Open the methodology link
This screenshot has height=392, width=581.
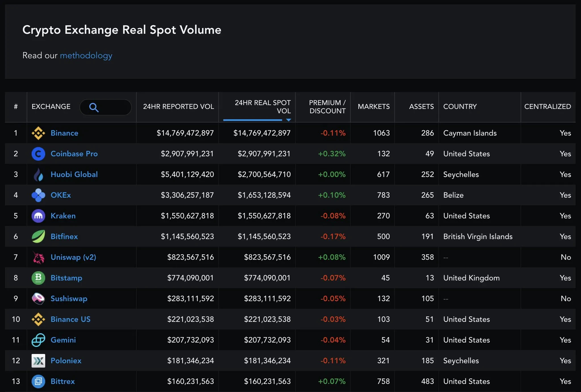coord(86,55)
